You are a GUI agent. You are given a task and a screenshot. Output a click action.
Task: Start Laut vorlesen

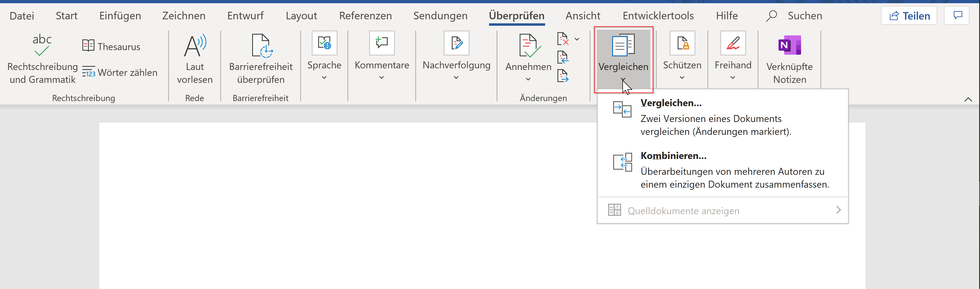click(195, 57)
